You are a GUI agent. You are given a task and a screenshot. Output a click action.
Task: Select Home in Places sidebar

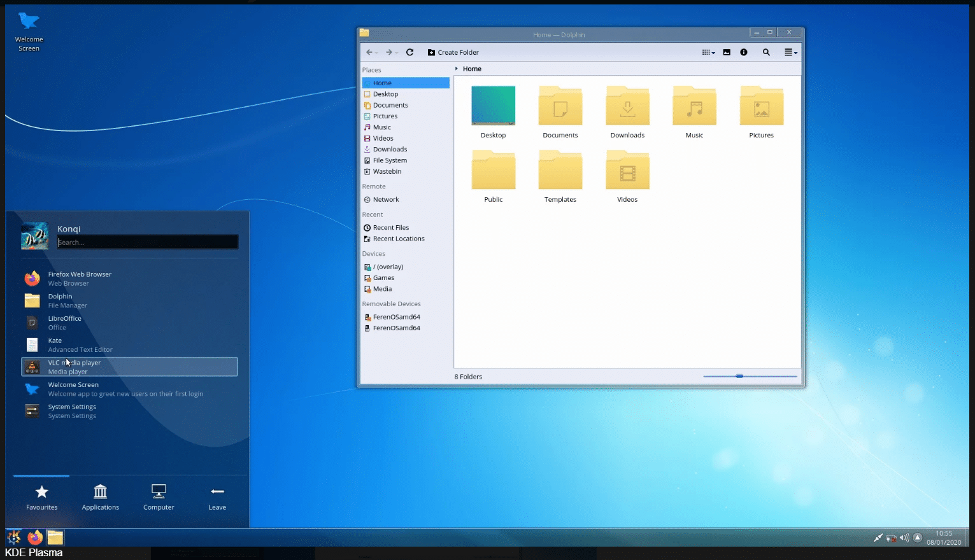406,83
